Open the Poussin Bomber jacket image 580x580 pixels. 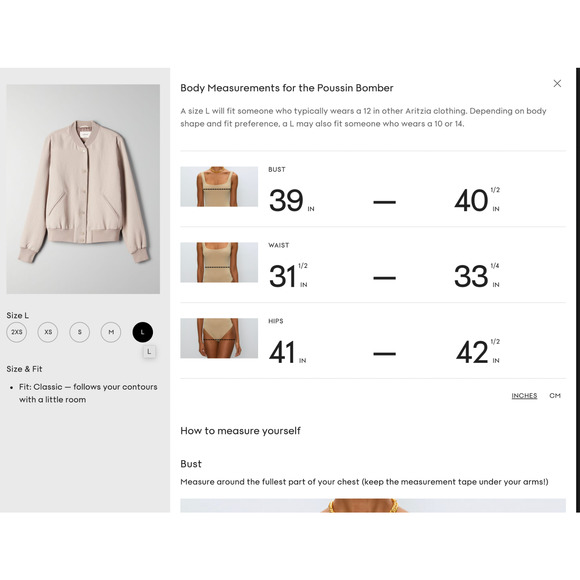coord(83,189)
